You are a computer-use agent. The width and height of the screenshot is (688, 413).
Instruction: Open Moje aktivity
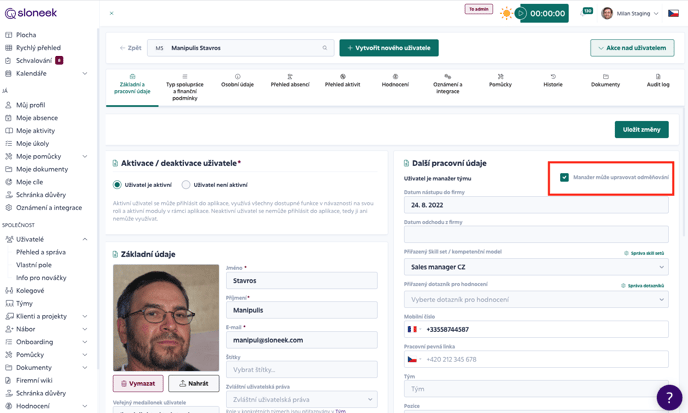(x=35, y=130)
